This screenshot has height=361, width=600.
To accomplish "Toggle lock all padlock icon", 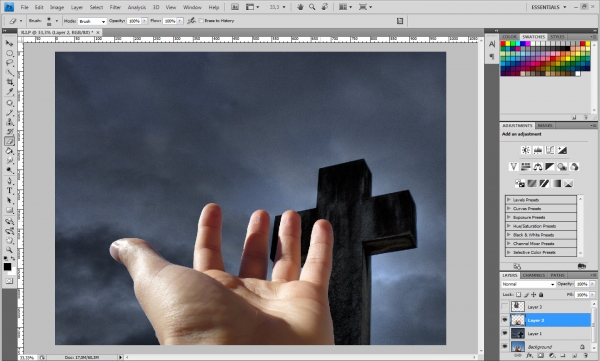I will tap(541, 295).
